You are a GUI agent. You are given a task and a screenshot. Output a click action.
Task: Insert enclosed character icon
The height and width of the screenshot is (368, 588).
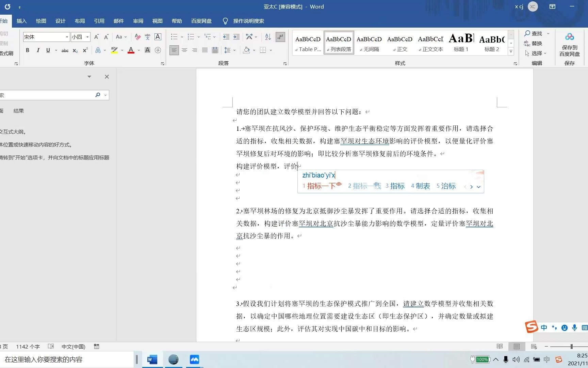(x=158, y=50)
